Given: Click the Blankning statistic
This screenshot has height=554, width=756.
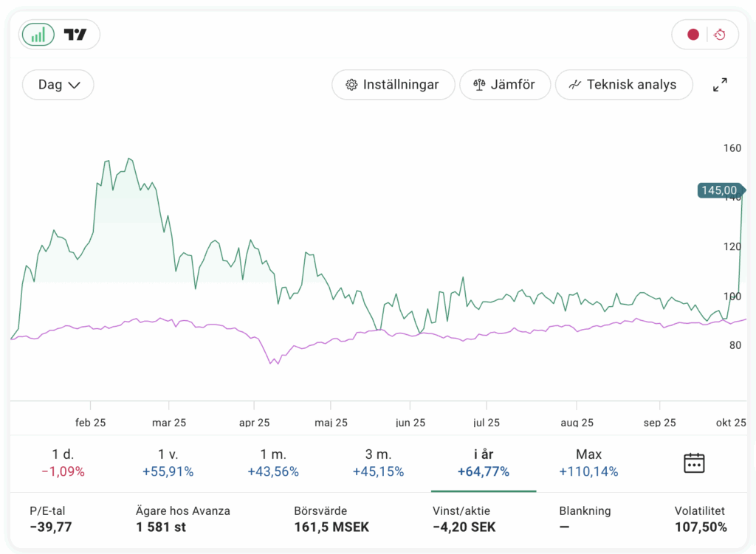Looking at the screenshot, I should (x=585, y=519).
